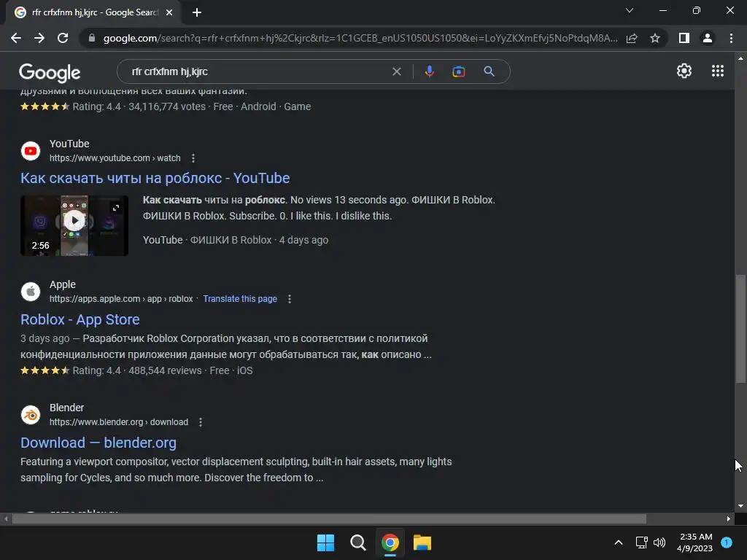
Task: Open Chrome side panel
Action: point(684,38)
